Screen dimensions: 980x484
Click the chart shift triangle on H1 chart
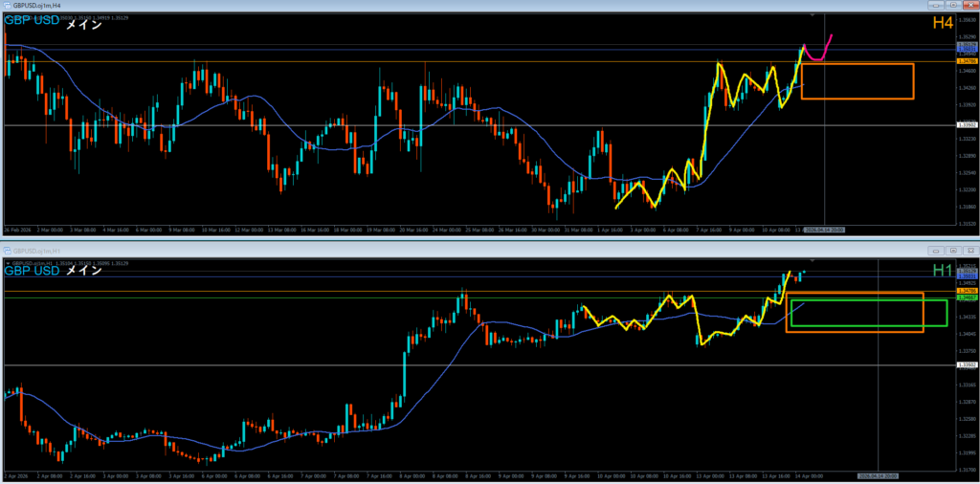tap(813, 258)
